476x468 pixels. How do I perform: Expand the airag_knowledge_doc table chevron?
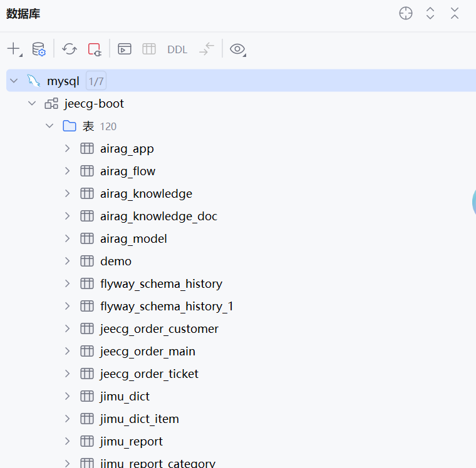pyautogui.click(x=68, y=216)
